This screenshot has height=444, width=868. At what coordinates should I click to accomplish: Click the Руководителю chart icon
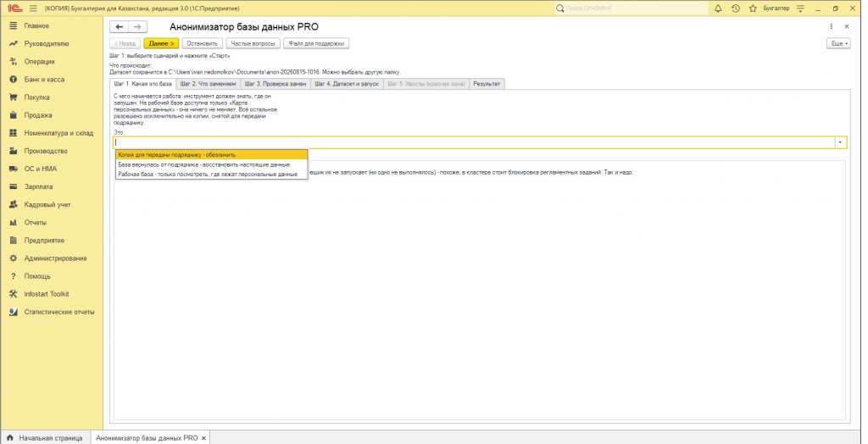(x=14, y=44)
